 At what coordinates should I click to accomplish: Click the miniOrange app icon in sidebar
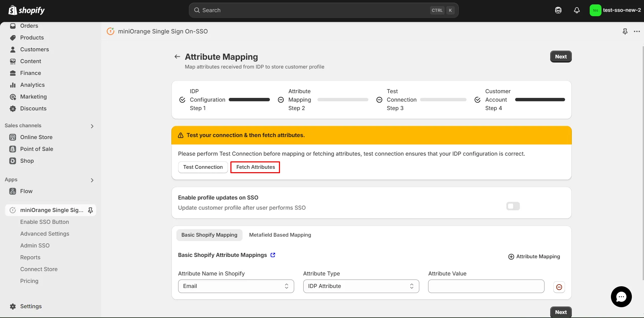13,210
